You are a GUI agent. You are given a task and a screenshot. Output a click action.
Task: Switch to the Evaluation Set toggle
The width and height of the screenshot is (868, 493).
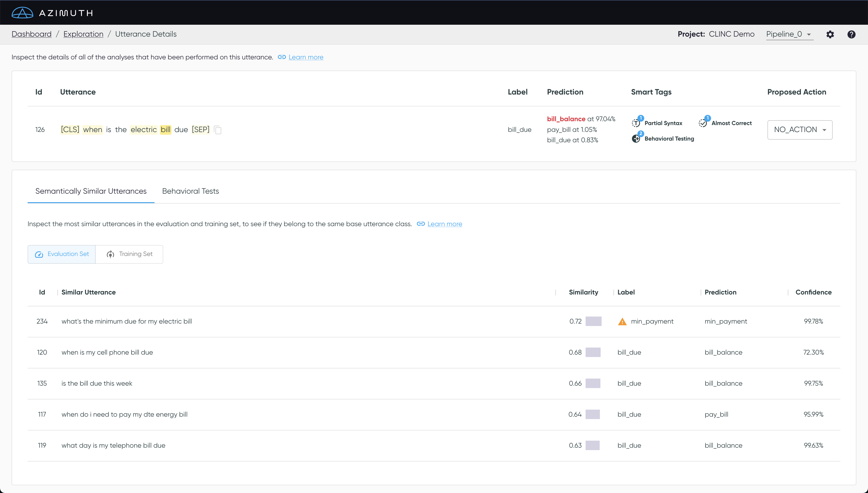[62, 254]
